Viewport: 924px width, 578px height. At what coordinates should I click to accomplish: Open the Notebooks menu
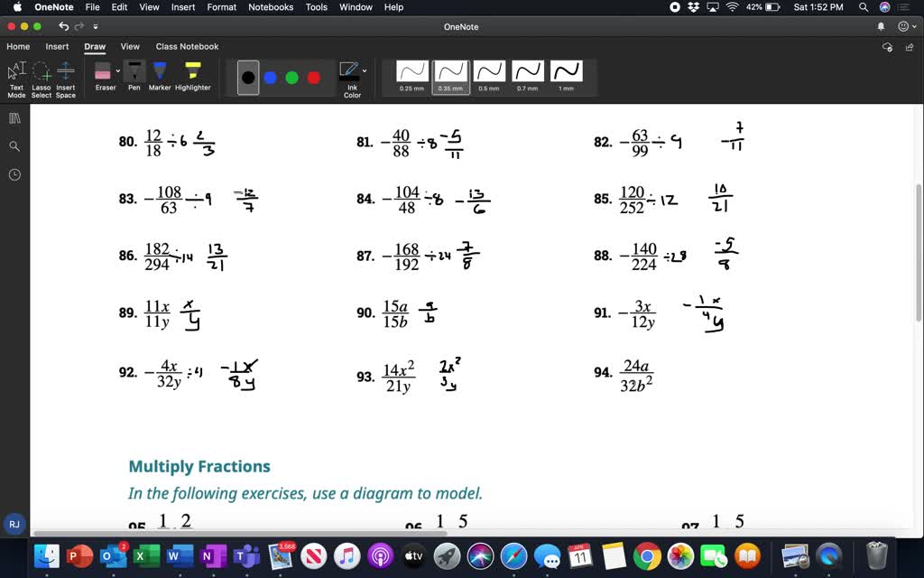270,7
